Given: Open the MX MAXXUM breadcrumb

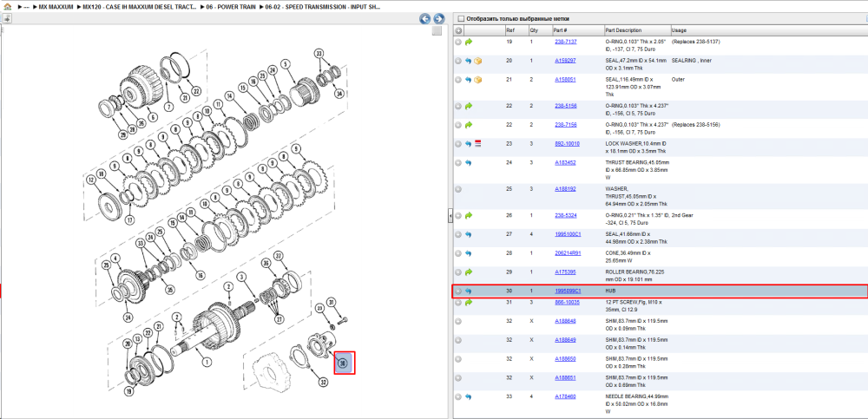Looking at the screenshot, I should 56,7.
